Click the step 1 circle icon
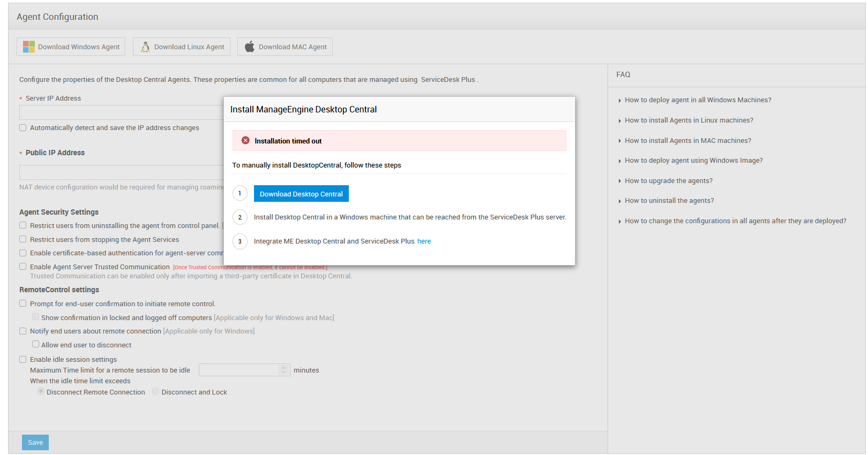Viewport: 868px width, 455px height. [x=240, y=193]
